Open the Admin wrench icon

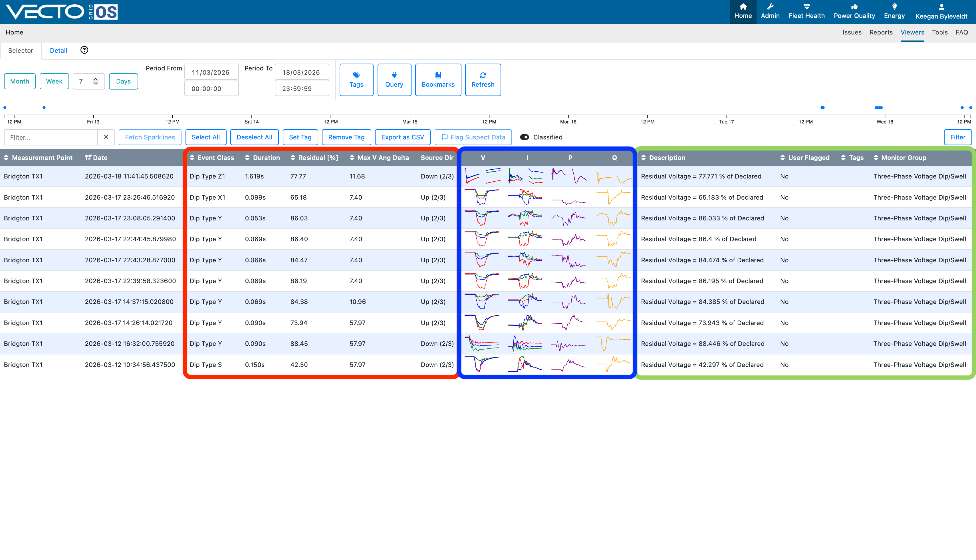coord(770,11)
